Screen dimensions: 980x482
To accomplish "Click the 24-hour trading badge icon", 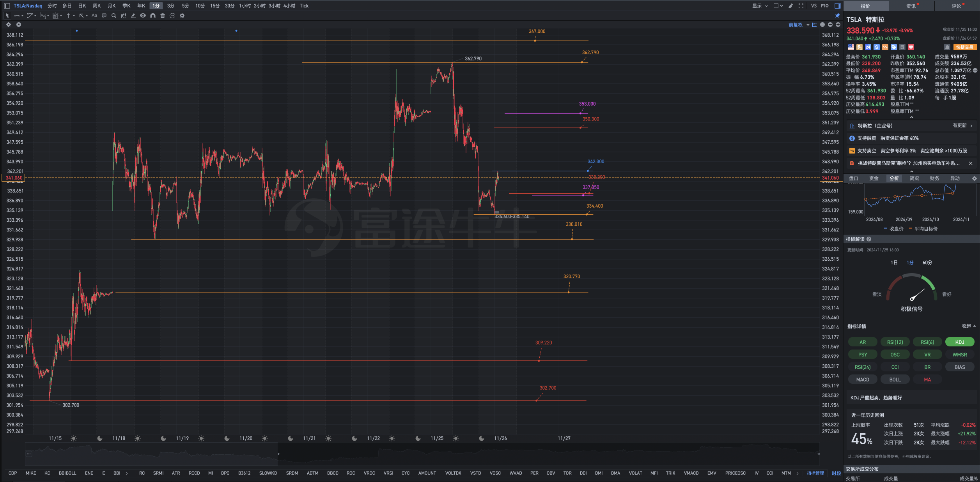I will point(868,47).
